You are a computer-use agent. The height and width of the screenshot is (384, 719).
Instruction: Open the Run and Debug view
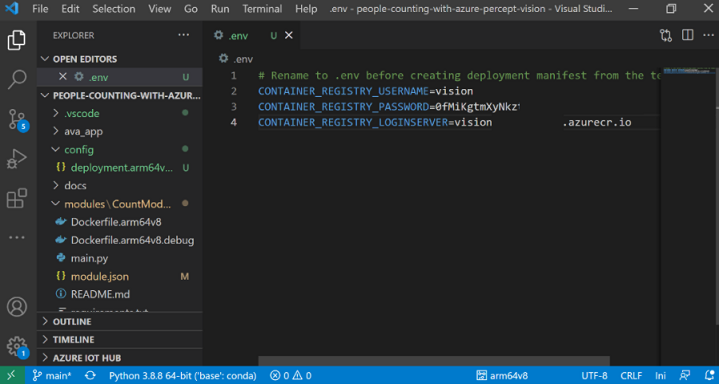(17, 159)
